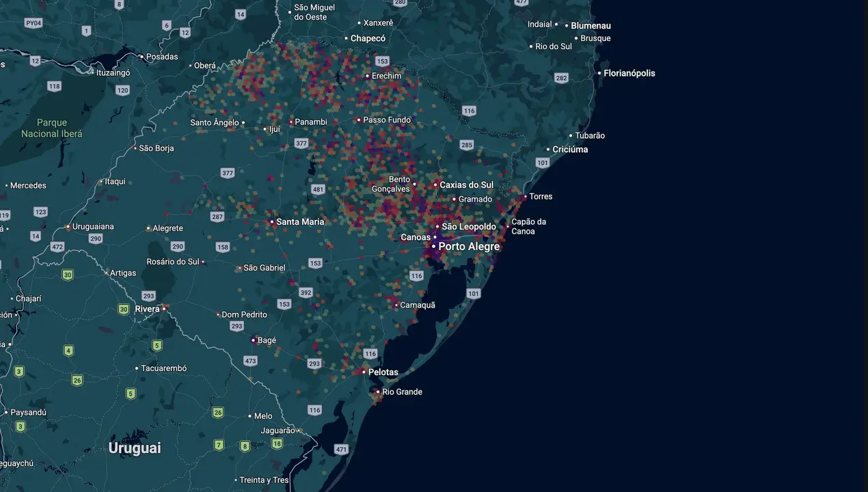Image resolution: width=868 pixels, height=492 pixels.
Task: Select the route 481 road shield
Action: click(x=318, y=189)
